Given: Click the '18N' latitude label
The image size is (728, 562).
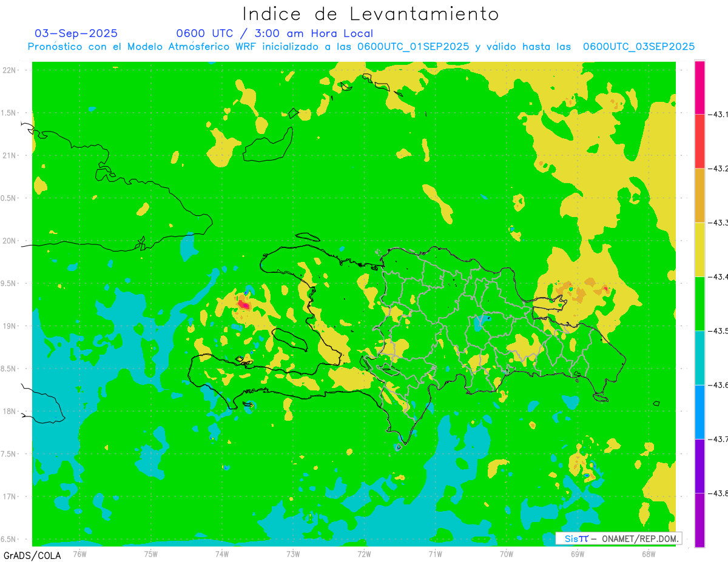Looking at the screenshot, I should click(x=10, y=411).
